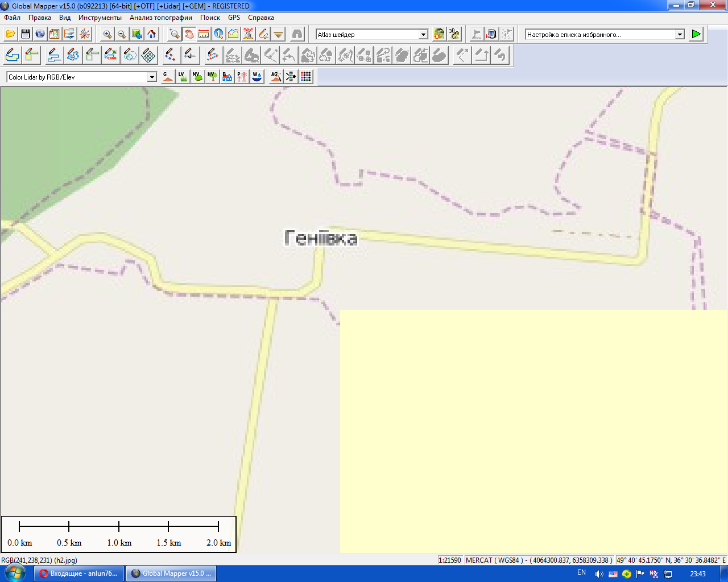
Task: Open the Color Lidar by RGB/Elev dropdown
Action: pos(152,77)
